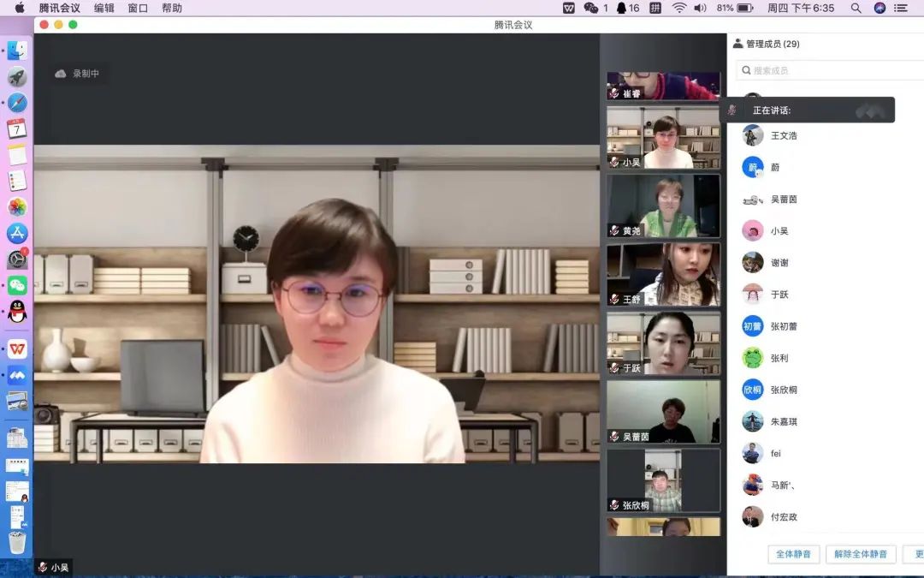
Task: Open the 窗口 menu
Action: (138, 8)
